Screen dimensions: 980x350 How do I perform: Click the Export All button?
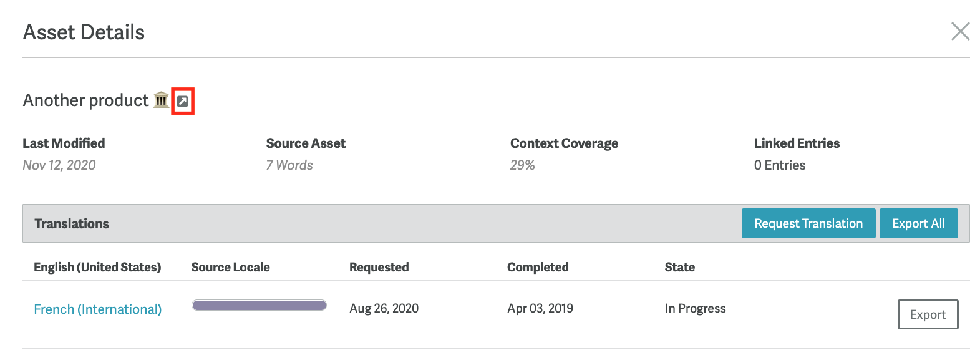(918, 223)
